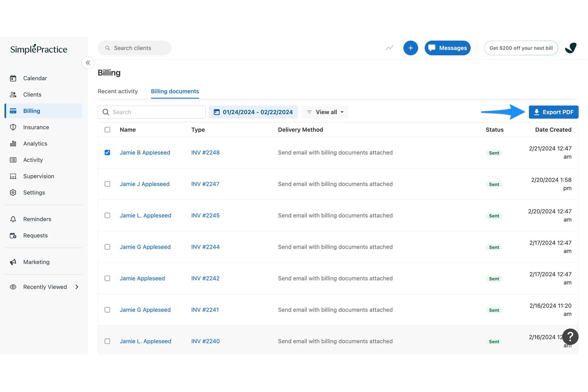
Task: Open client Jamie B Appleseed
Action: (x=145, y=153)
